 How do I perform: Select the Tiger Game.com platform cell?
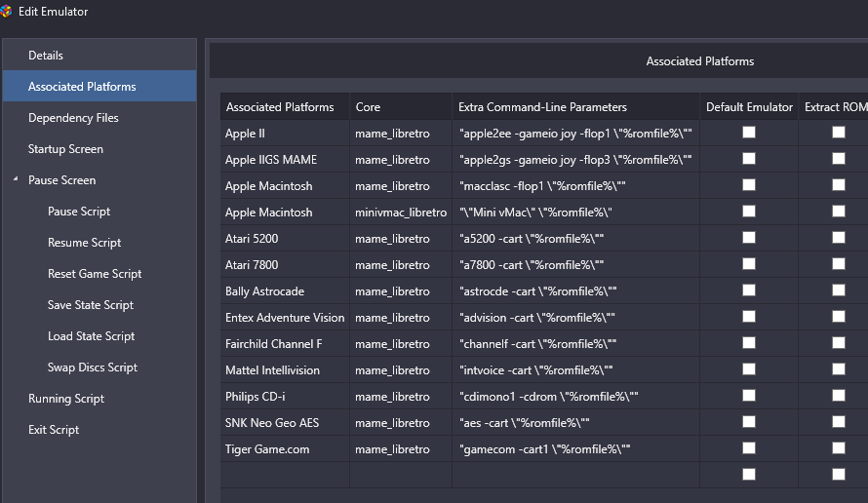(x=285, y=449)
